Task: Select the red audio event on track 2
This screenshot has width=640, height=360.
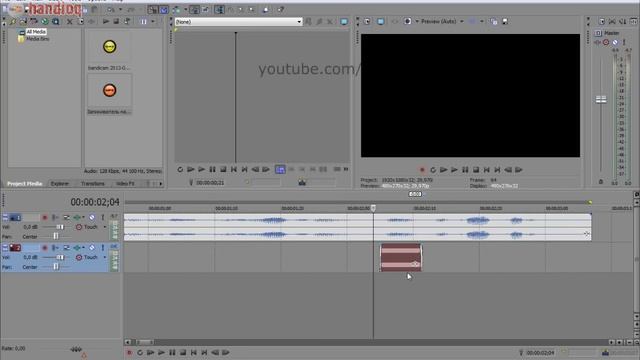Action: (x=401, y=258)
